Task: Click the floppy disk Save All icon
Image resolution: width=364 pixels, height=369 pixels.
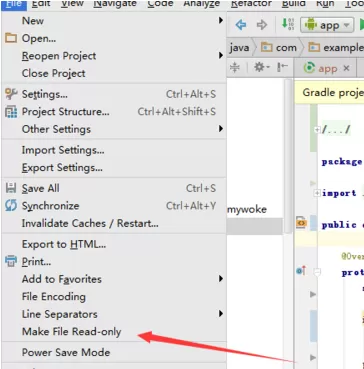Action: coord(11,188)
